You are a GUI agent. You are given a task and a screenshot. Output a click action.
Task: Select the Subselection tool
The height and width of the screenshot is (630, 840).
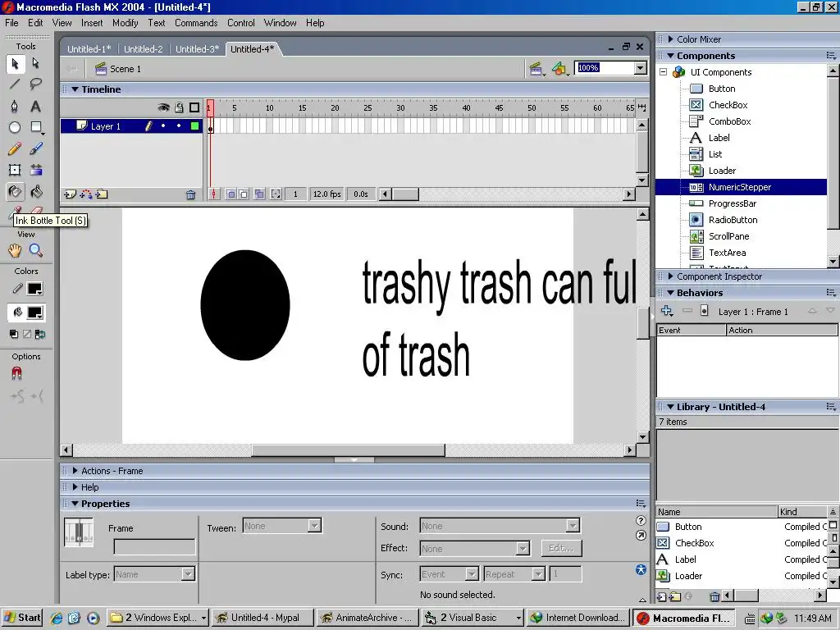tap(36, 64)
